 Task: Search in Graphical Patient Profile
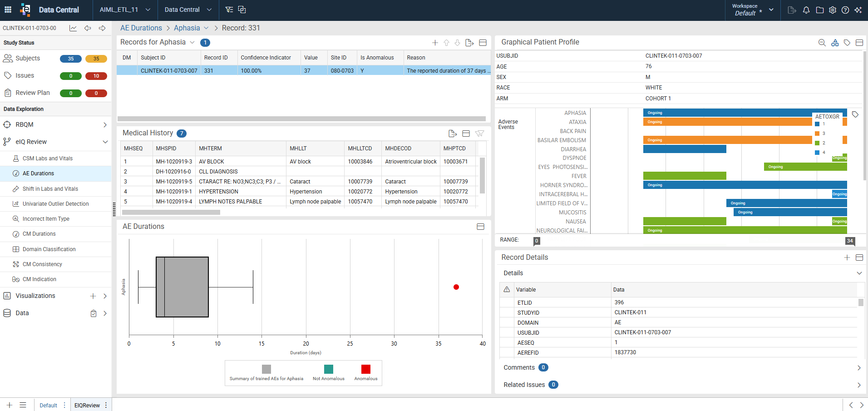pyautogui.click(x=822, y=43)
